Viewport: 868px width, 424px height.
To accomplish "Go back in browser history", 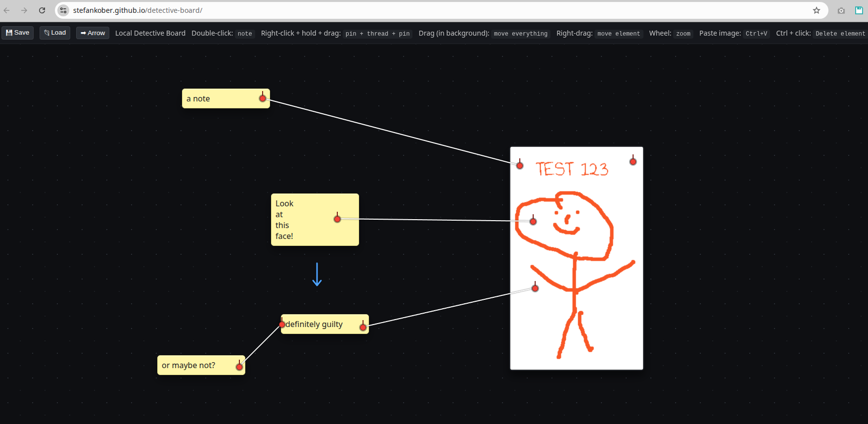I will (7, 10).
